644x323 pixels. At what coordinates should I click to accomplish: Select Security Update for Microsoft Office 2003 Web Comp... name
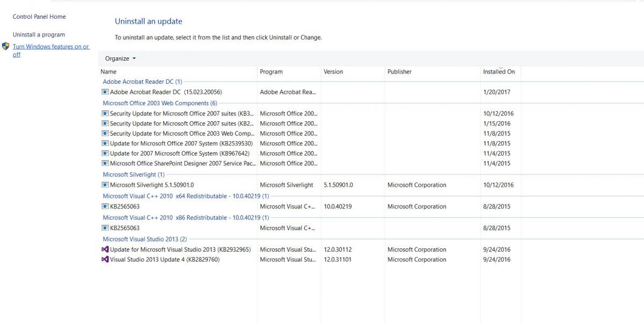coord(182,134)
